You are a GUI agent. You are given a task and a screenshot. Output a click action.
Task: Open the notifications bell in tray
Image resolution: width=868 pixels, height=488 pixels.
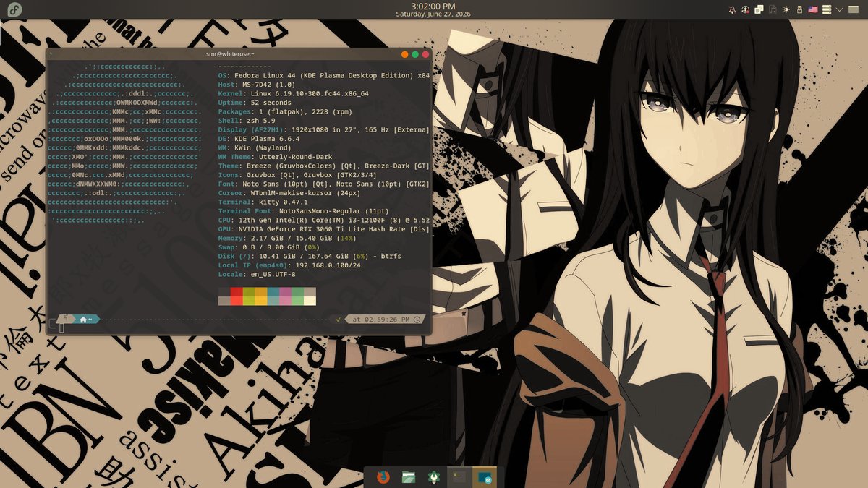point(732,9)
